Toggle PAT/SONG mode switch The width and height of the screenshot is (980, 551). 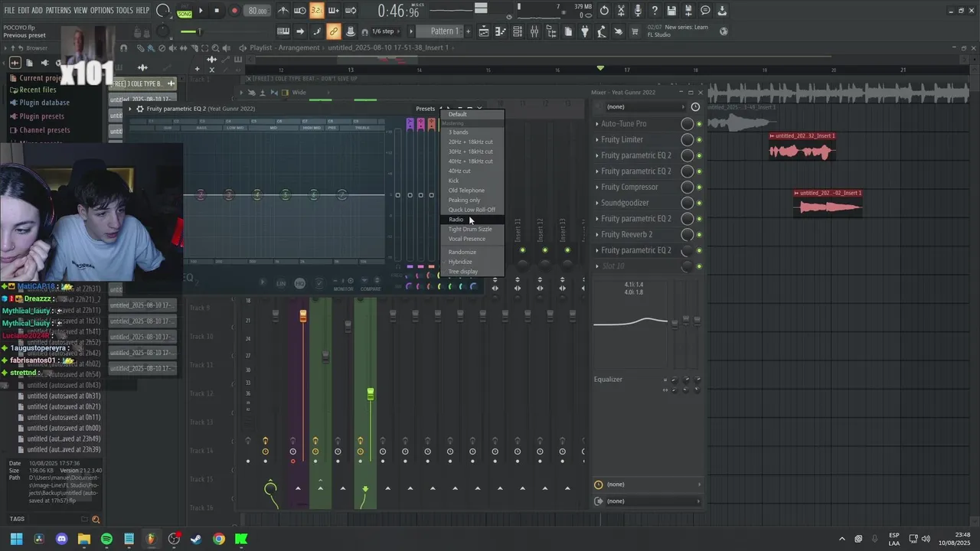(185, 11)
